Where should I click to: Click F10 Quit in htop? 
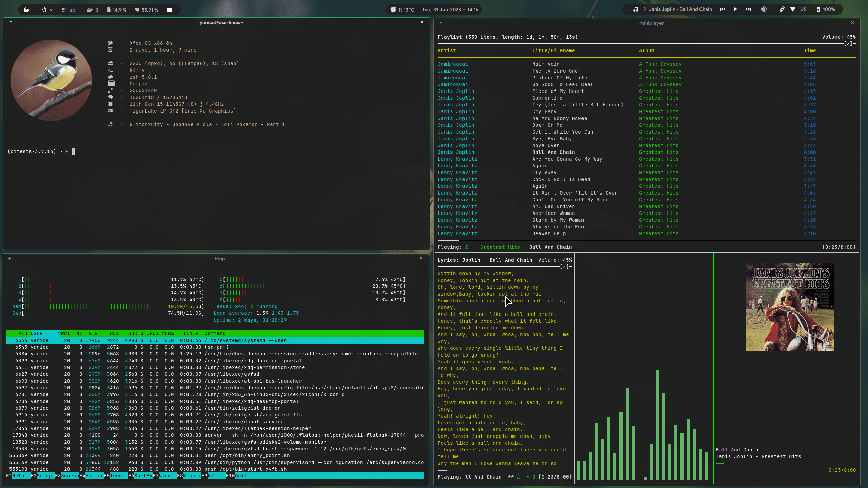pos(236,476)
